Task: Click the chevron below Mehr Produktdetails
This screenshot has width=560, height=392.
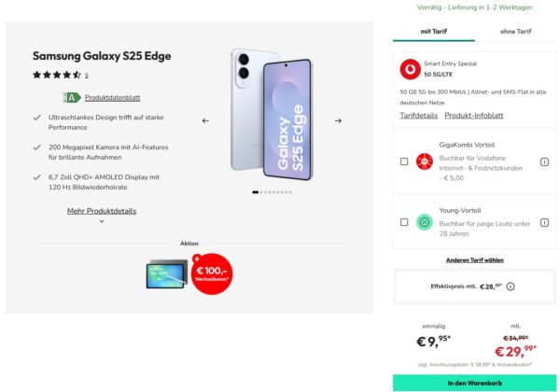Action: [102, 221]
